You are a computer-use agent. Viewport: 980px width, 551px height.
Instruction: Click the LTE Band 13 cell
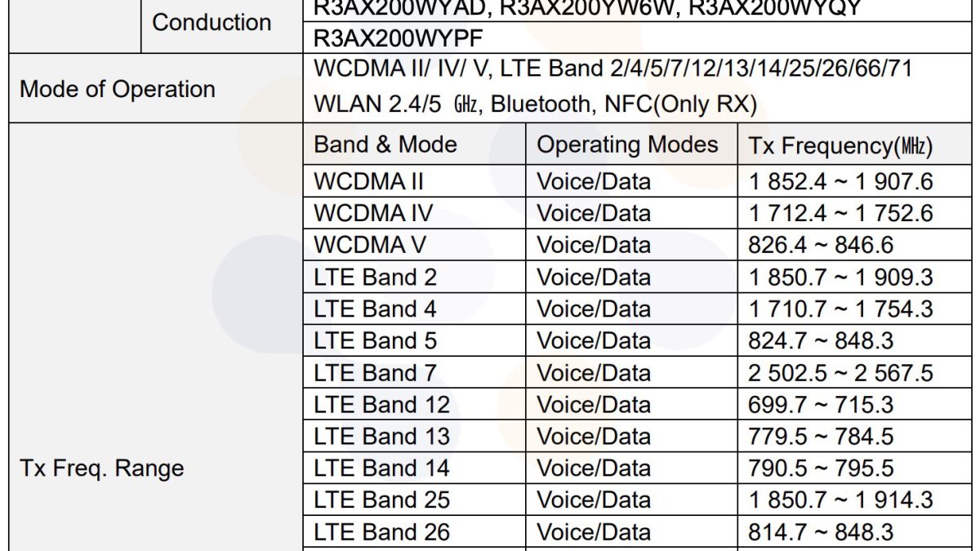coord(381,437)
